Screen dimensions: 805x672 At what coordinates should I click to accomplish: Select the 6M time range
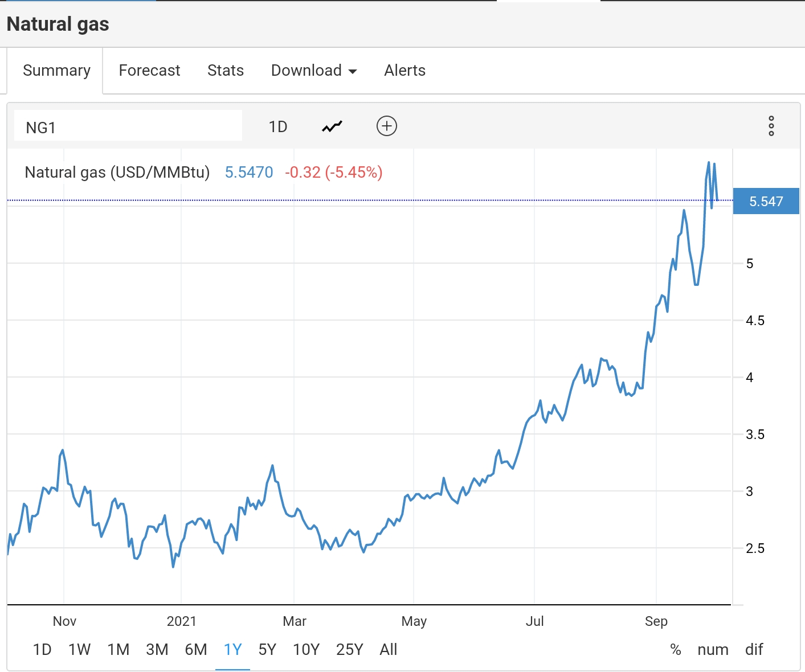tap(196, 650)
